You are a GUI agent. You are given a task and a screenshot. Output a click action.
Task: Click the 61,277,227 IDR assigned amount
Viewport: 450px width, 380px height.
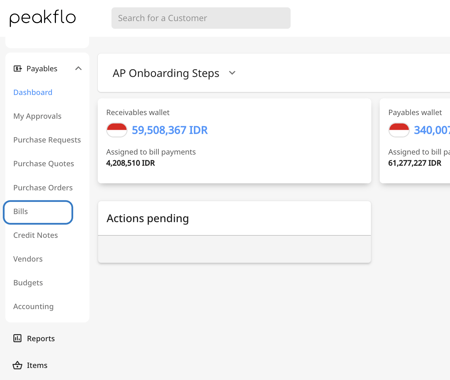[x=415, y=163]
